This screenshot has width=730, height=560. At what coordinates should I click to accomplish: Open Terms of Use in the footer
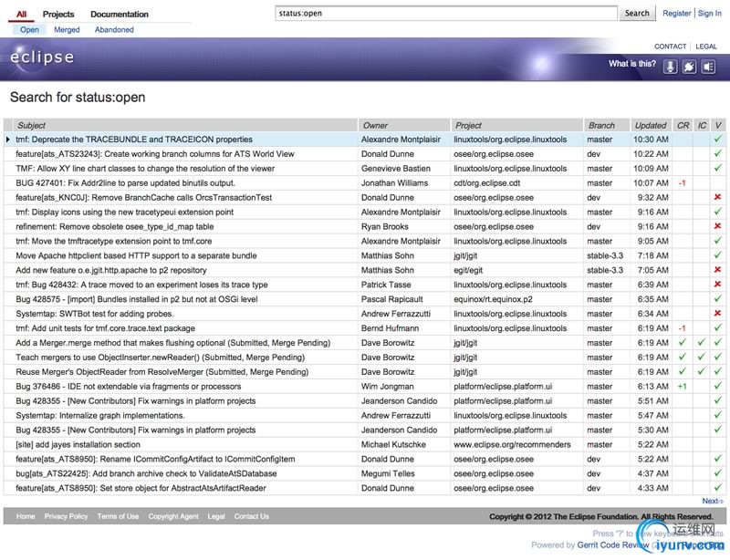pos(118,516)
